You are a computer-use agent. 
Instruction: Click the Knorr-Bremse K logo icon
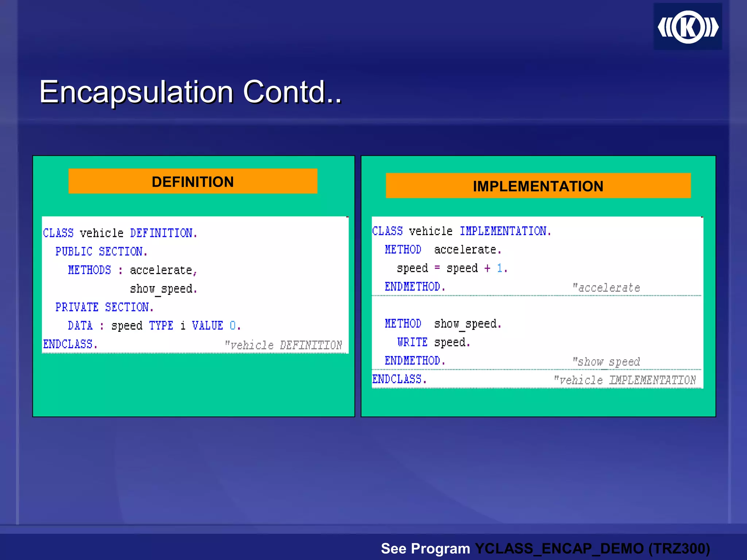[688, 27]
